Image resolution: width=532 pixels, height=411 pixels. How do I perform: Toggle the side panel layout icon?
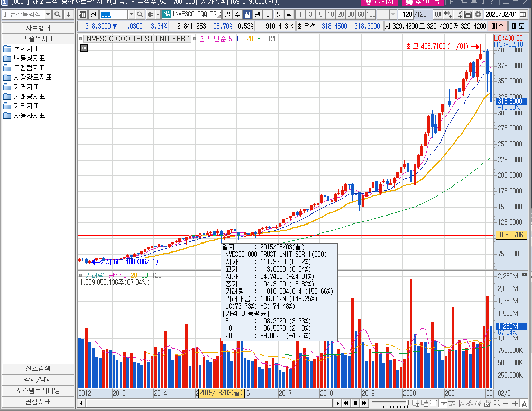(82, 15)
